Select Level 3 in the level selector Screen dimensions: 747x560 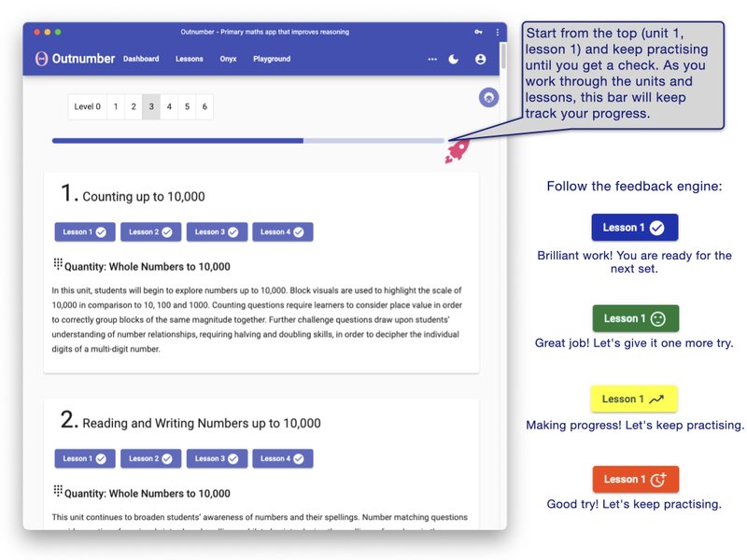151,106
